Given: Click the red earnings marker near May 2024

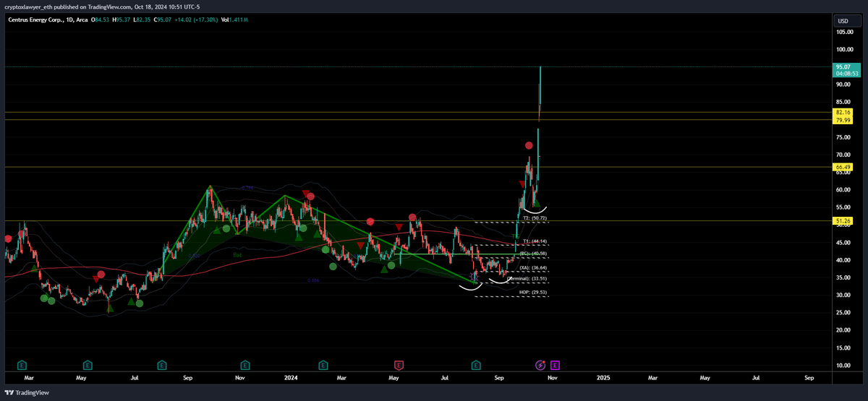Looking at the screenshot, I should tap(399, 366).
